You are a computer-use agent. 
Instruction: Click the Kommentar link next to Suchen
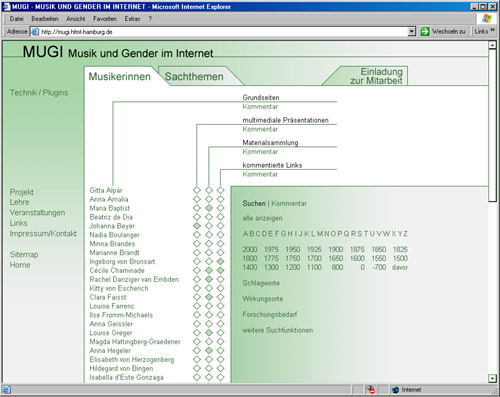pyautogui.click(x=289, y=203)
